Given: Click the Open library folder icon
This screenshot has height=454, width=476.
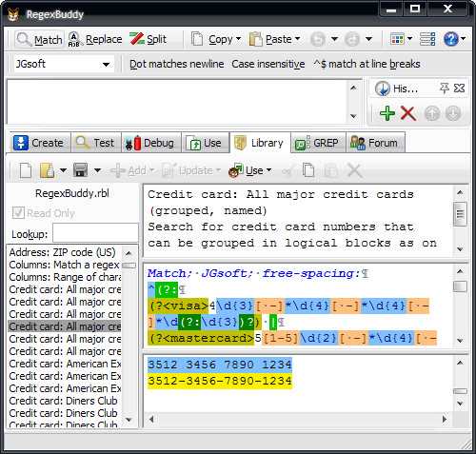Looking at the screenshot, I should coord(47,170).
